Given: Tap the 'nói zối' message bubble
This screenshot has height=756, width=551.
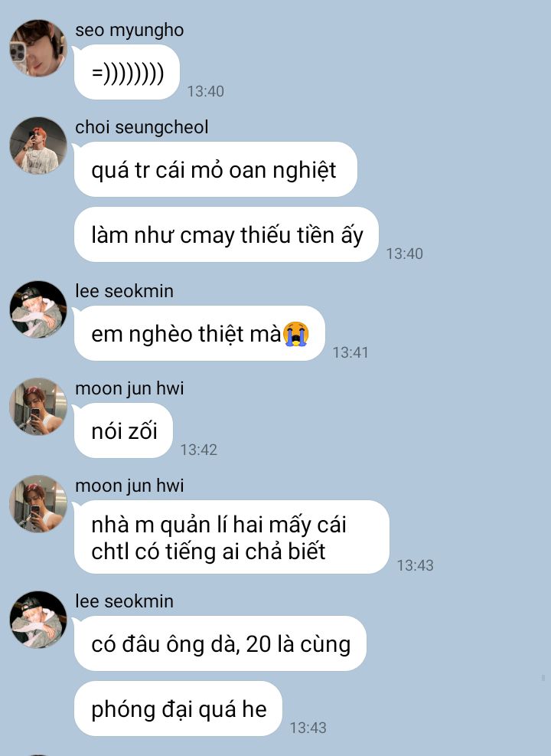Looking at the screenshot, I should point(123,430).
